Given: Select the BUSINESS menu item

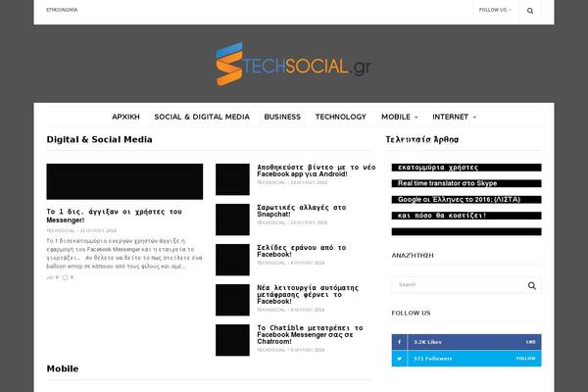Looking at the screenshot, I should coord(282,117).
